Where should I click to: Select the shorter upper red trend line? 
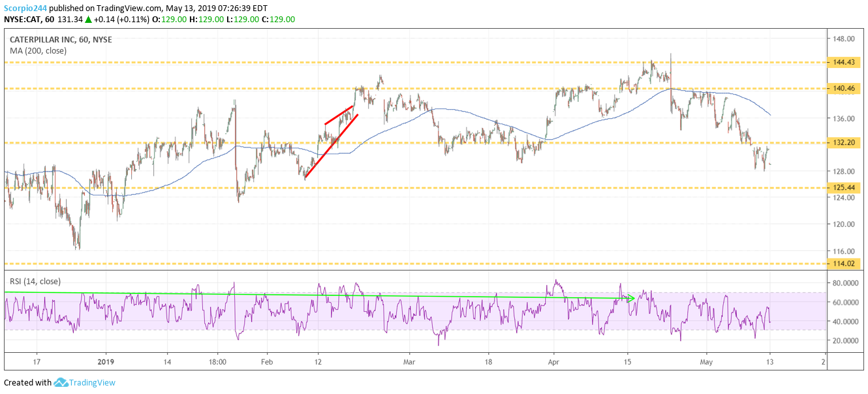(339, 115)
